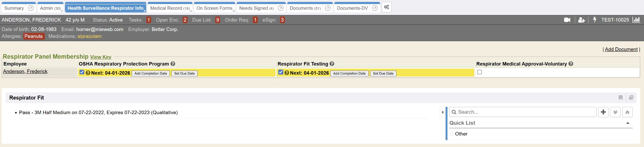Select the Other radio option
The height and width of the screenshot is (147, 644).
(452, 134)
